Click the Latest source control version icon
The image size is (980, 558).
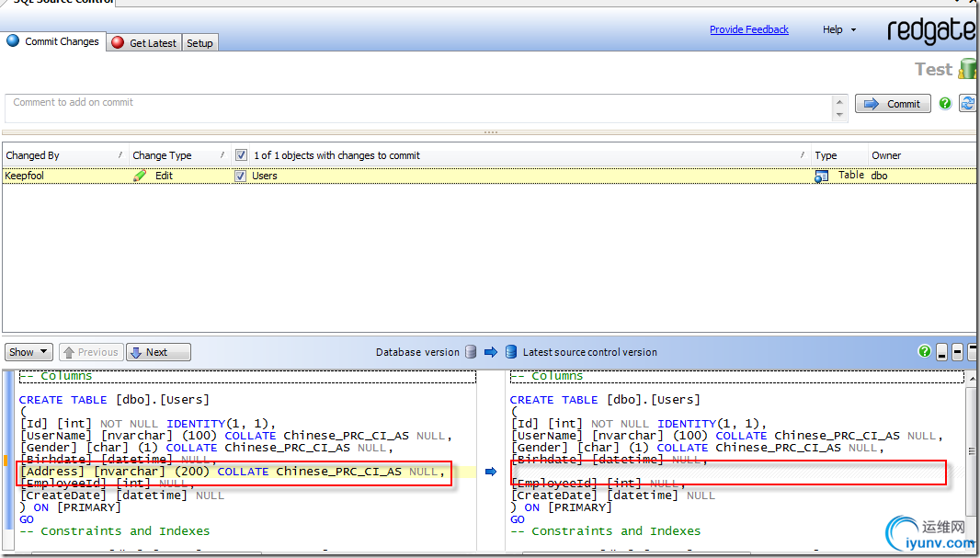pos(510,352)
